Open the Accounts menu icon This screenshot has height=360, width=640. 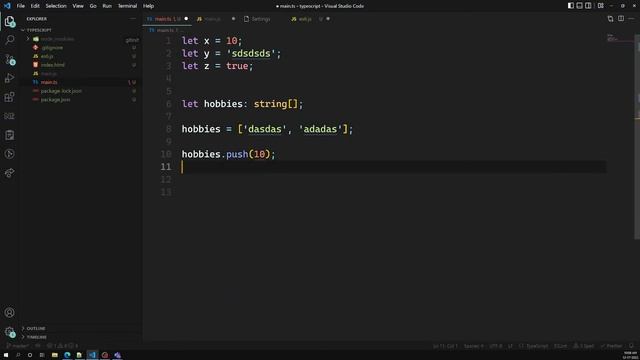(x=9, y=313)
